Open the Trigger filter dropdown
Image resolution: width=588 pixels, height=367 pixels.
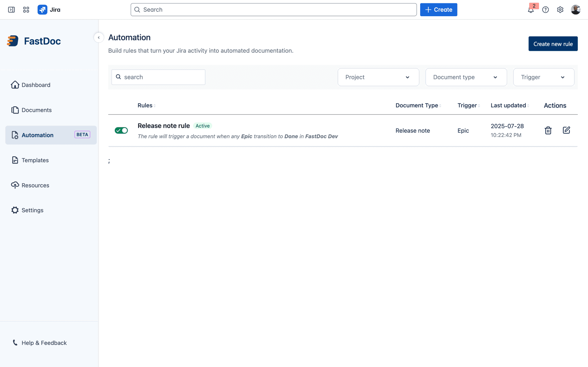tap(544, 77)
